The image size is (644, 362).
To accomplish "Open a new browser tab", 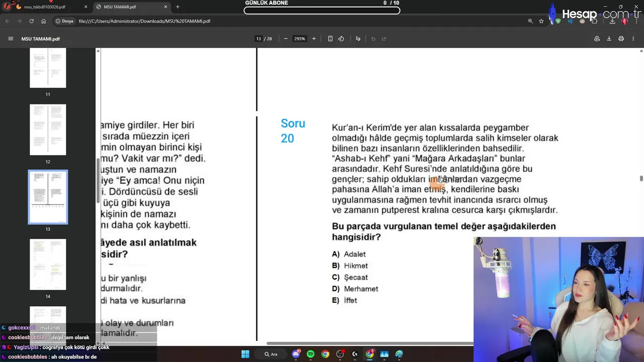I will (x=178, y=7).
